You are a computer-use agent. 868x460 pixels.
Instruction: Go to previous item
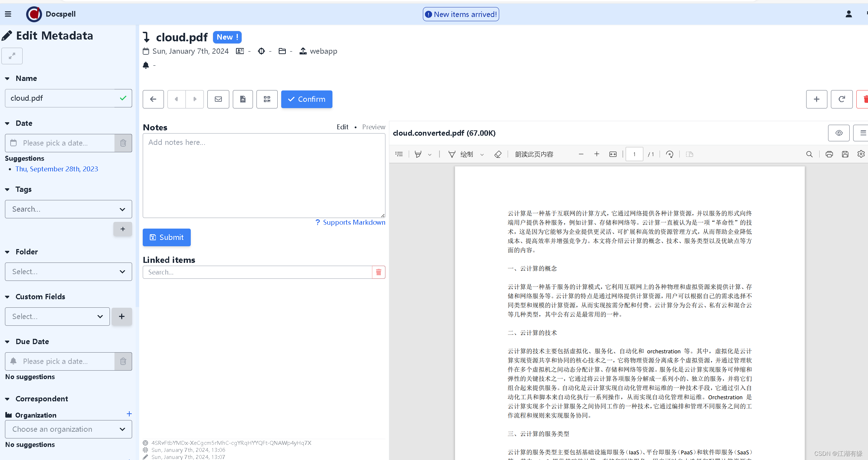[x=176, y=99]
